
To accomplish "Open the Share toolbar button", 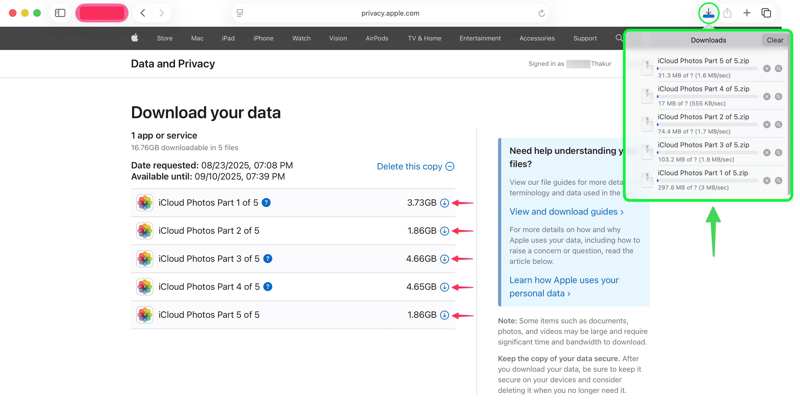I will 728,13.
